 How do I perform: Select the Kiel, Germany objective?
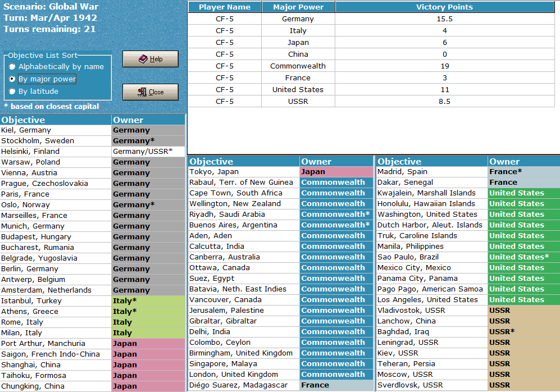pos(56,130)
